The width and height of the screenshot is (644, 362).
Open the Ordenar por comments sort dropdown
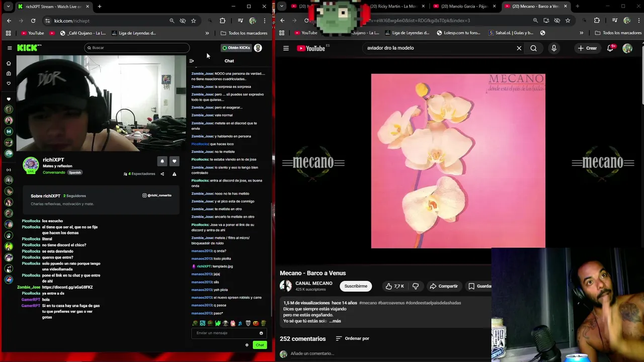click(x=352, y=338)
